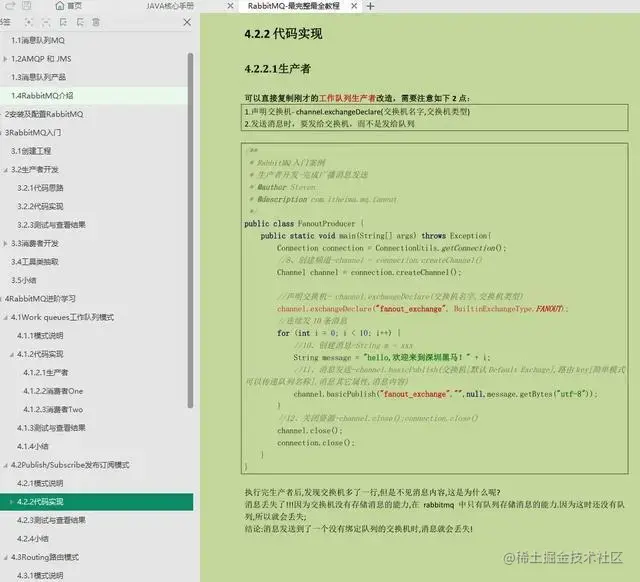Viewport: 640px width, 582px height.
Task: Collapse the 4.3Routing路由模式 node
Action: (5, 558)
